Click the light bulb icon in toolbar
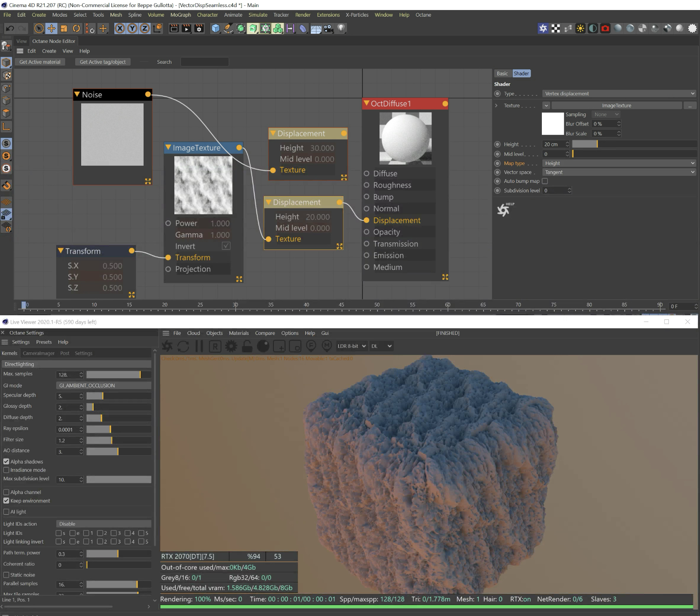The image size is (700, 616). click(341, 28)
